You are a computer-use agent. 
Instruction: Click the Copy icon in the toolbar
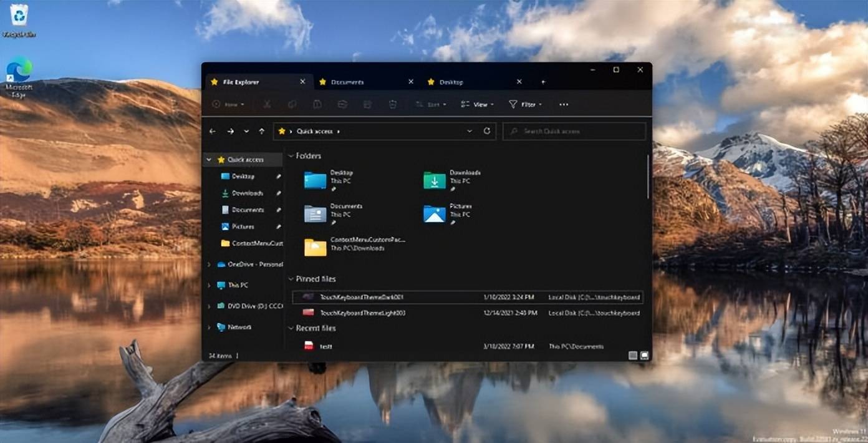tap(291, 104)
